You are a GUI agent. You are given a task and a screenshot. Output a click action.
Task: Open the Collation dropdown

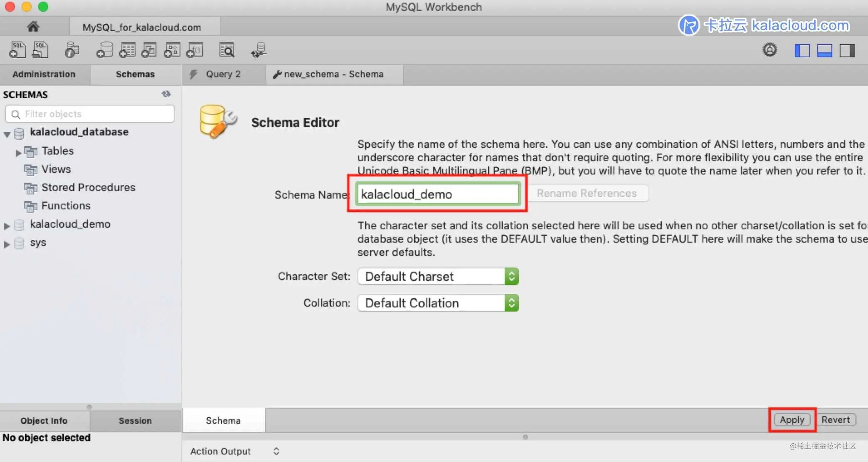(438, 303)
